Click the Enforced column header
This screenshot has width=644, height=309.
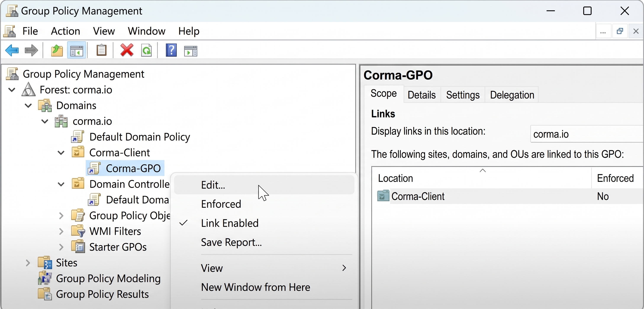point(618,178)
